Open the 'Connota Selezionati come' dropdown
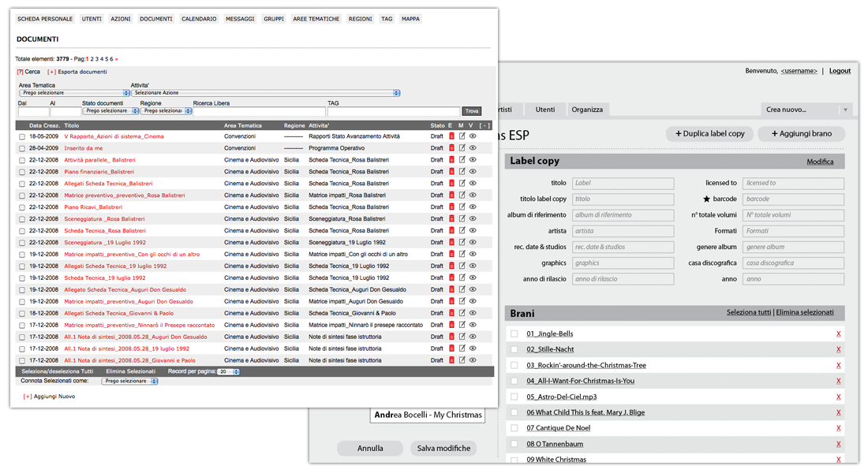This screenshot has height=473, width=868. coord(130,382)
